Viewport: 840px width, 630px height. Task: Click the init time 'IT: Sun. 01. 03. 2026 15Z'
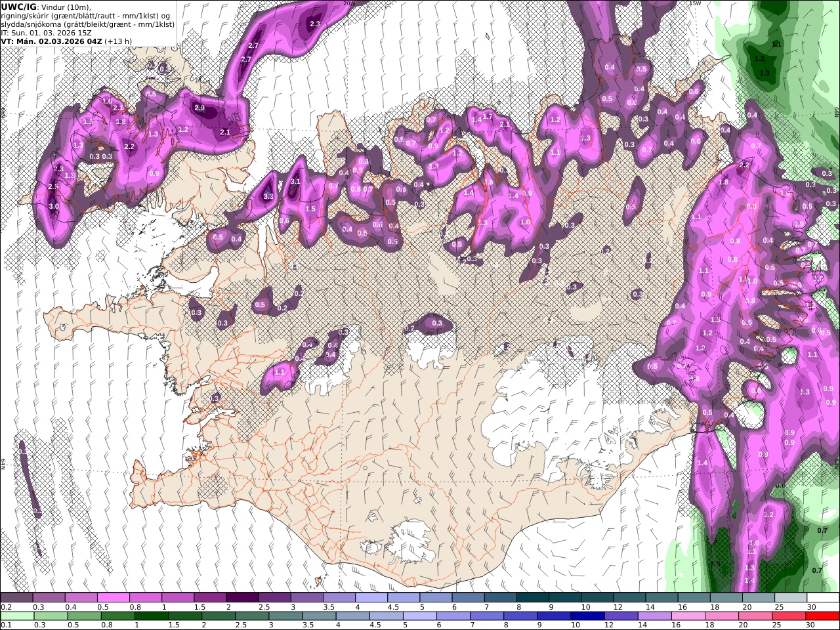[47, 32]
